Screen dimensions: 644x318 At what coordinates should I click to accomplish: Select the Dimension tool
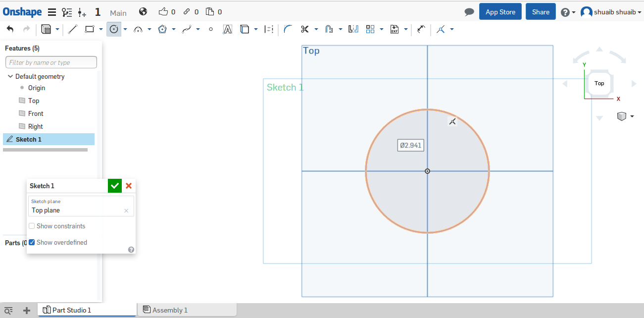421,29
